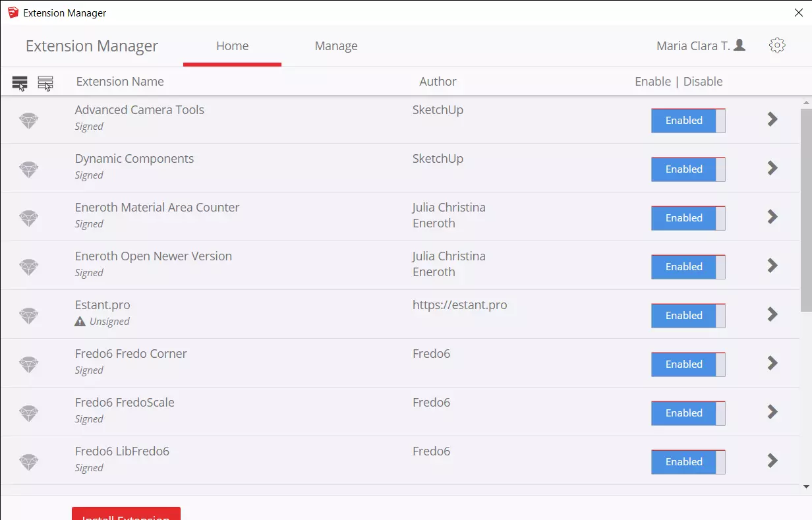The height and width of the screenshot is (520, 812).
Task: Click the Enable | Disable column header
Action: [678, 82]
